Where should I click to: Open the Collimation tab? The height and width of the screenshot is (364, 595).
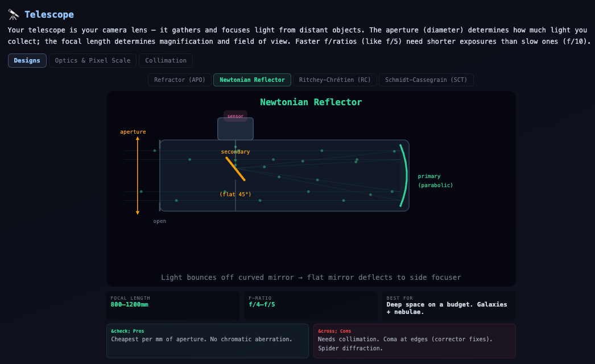pos(166,61)
